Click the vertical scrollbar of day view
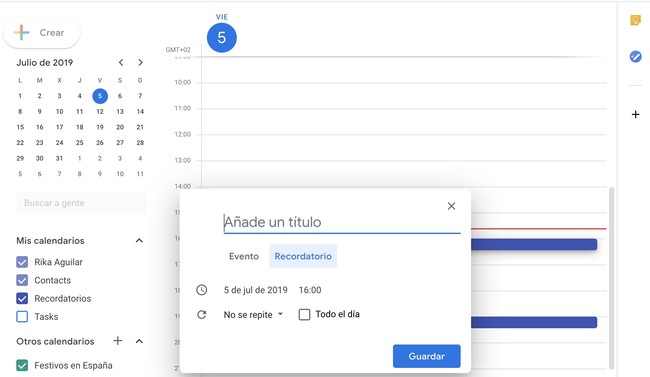The width and height of the screenshot is (650, 377). (611, 278)
